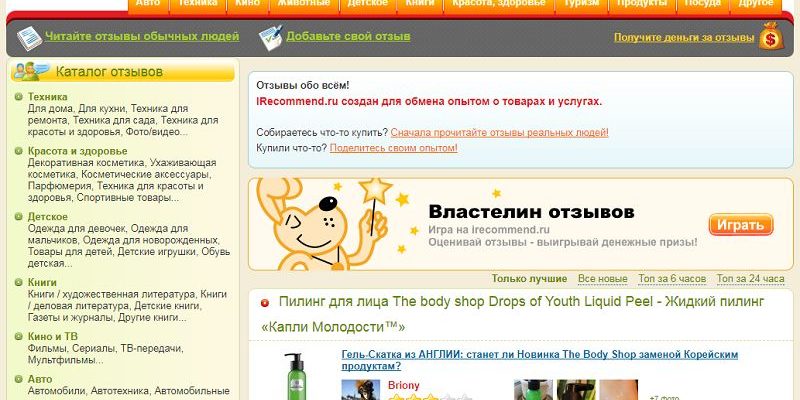The width and height of the screenshot is (800, 400).
Task: Open the 'Получите деньги за отзывы' link
Action: (684, 38)
